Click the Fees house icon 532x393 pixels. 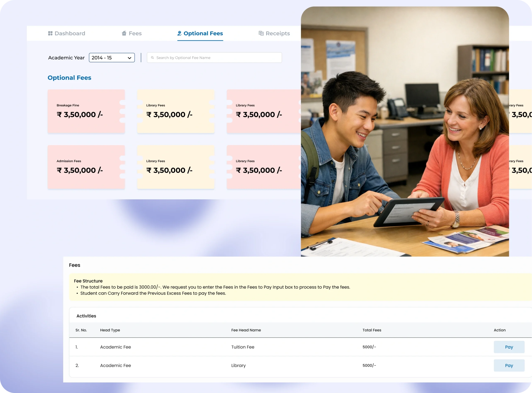pos(124,33)
